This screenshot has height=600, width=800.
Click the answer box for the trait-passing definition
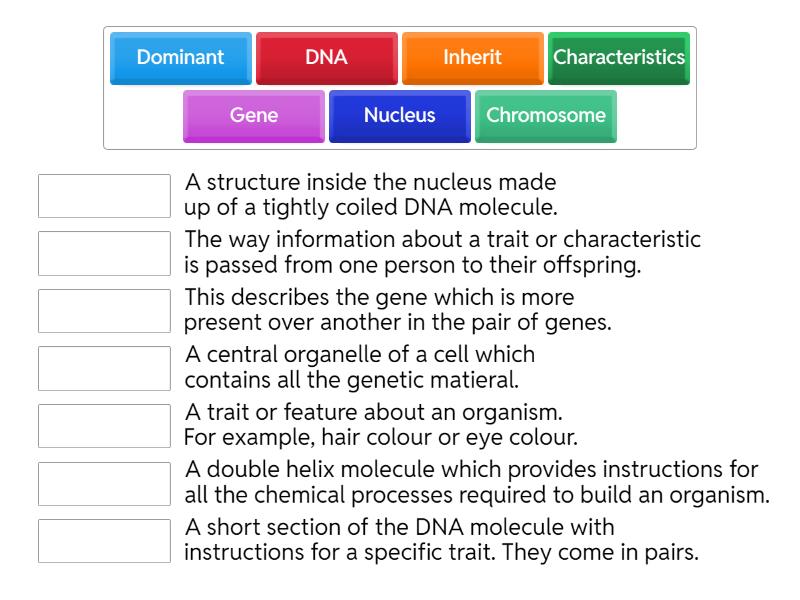[x=104, y=253]
